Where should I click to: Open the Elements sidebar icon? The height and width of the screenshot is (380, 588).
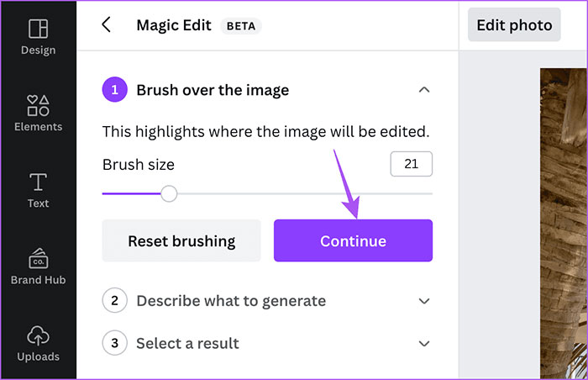pos(38,106)
